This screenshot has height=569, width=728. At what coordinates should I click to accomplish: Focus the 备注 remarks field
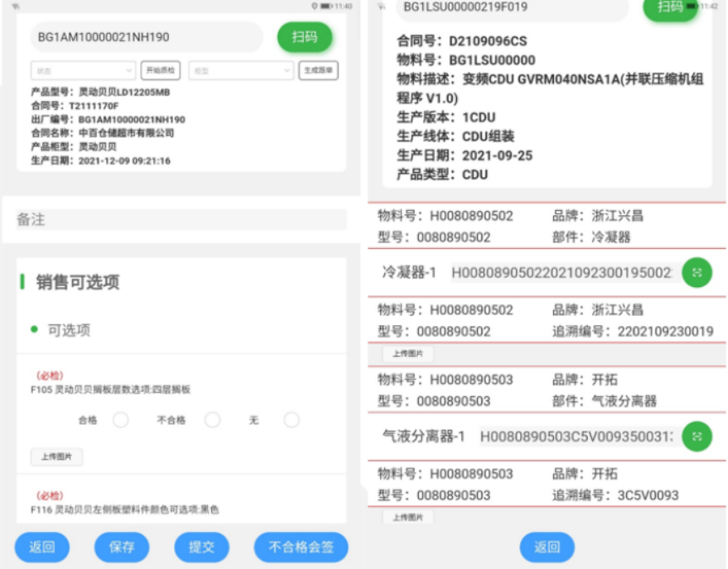coord(181,219)
